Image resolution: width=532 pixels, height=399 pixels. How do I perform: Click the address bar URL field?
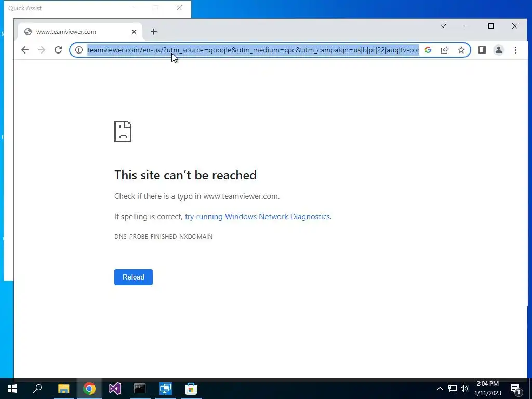(x=253, y=50)
